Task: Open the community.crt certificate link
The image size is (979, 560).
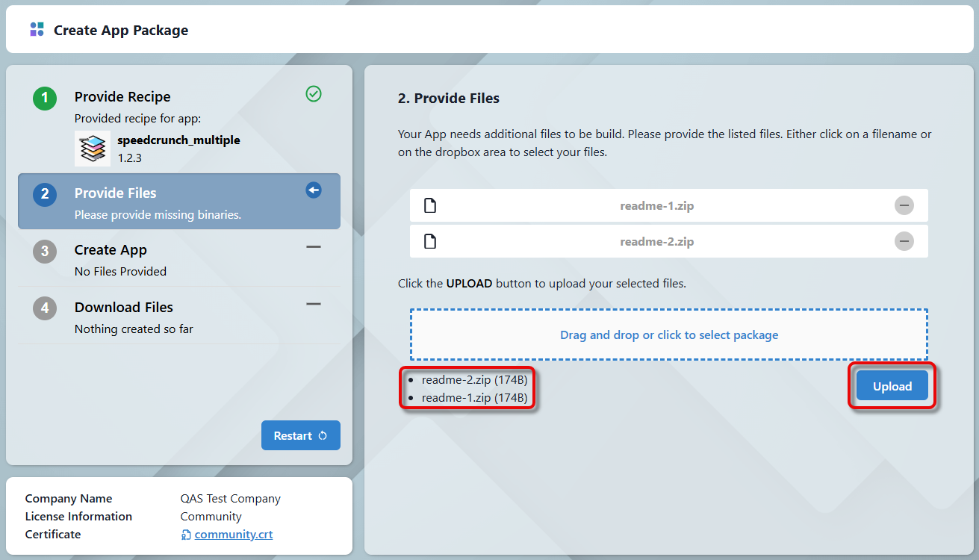Action: coord(233,535)
